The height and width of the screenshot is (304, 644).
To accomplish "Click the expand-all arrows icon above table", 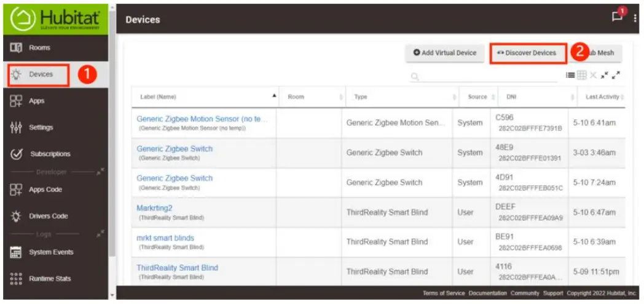I will pyautogui.click(x=616, y=75).
